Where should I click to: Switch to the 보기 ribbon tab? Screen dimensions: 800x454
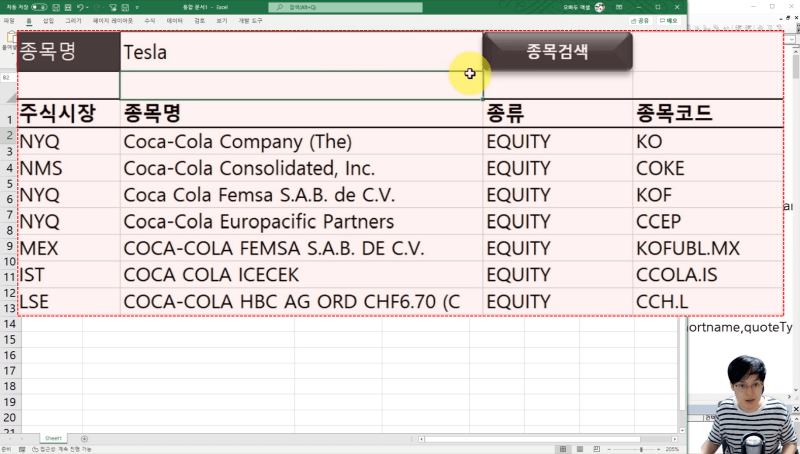221,20
